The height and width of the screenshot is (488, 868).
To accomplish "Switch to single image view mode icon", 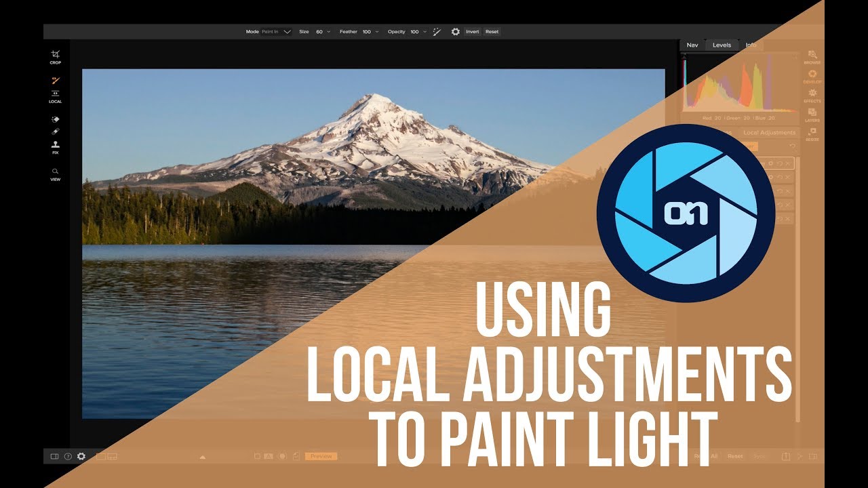I will click(100, 457).
